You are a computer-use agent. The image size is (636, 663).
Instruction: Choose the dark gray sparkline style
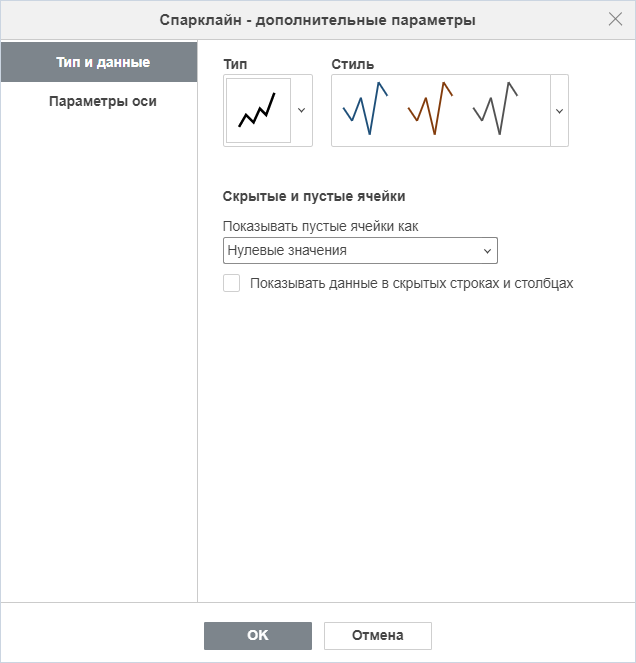pos(495,109)
